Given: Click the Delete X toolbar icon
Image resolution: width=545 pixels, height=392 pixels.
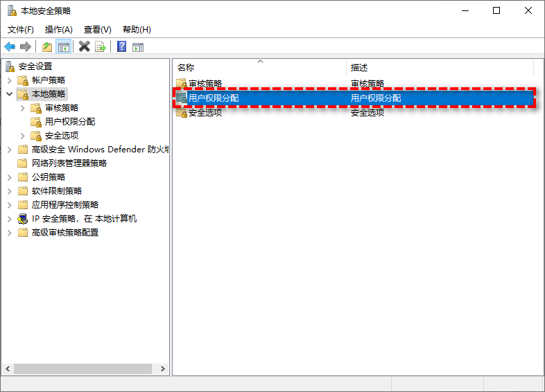Looking at the screenshot, I should tap(85, 46).
